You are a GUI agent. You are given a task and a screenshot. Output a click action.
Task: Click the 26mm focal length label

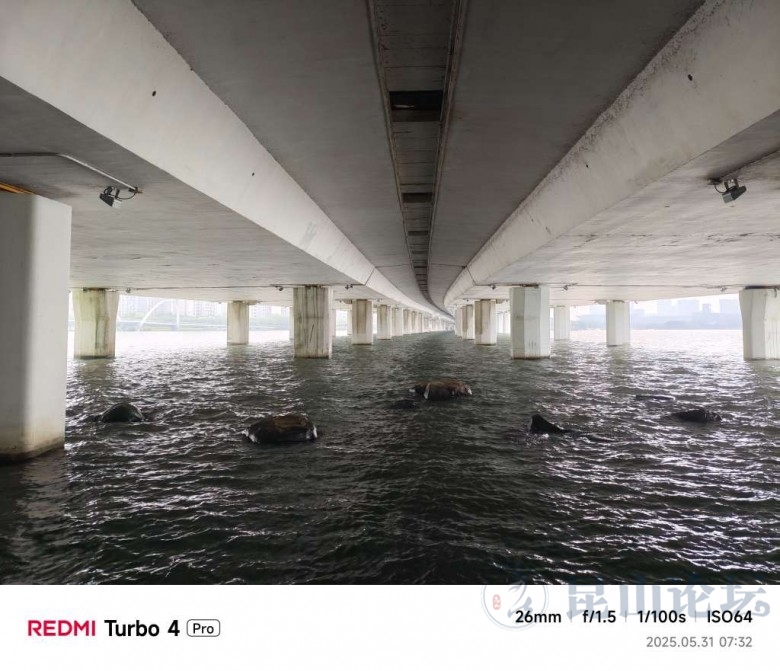538,617
